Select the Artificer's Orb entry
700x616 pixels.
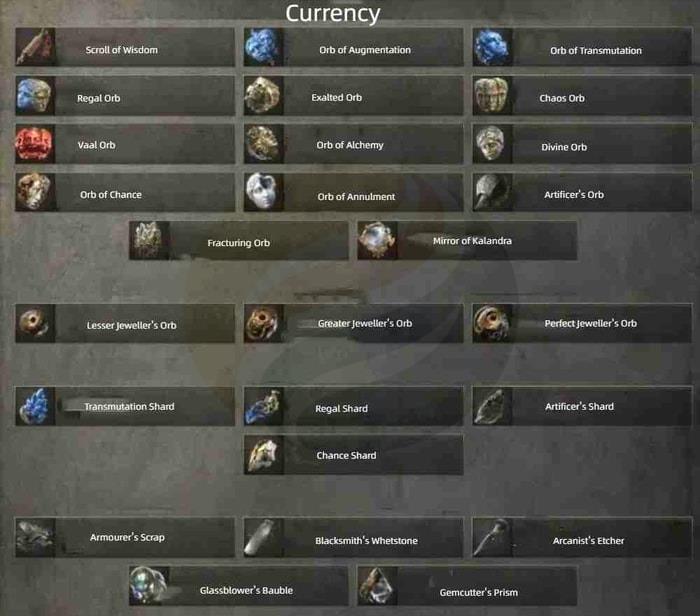click(x=582, y=192)
